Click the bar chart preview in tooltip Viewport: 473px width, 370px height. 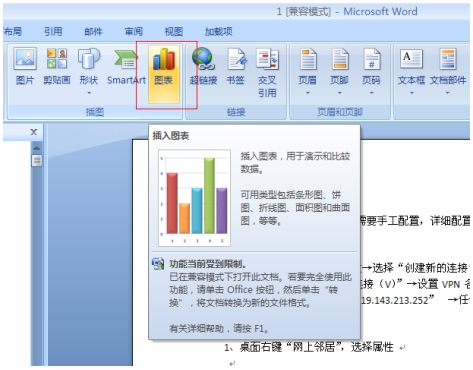(x=194, y=198)
